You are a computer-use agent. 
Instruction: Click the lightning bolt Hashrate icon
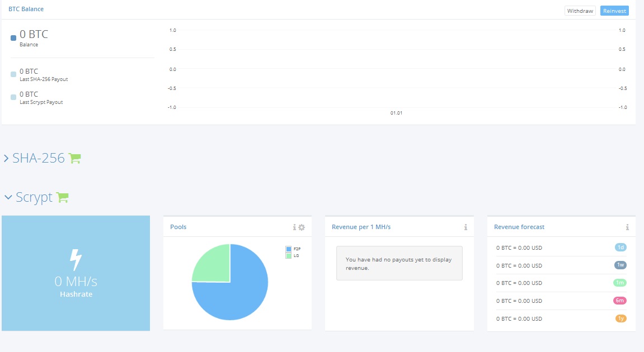pyautogui.click(x=76, y=260)
